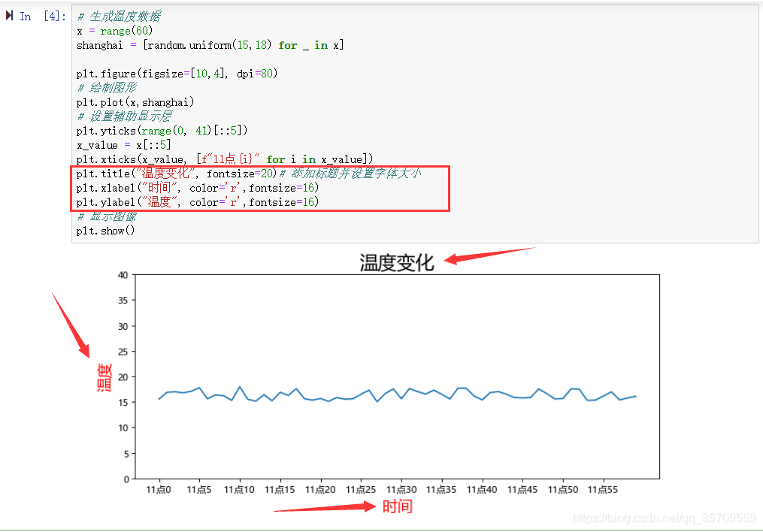Click the x-axis tick label 11点40
763x532 pixels.
tap(482, 490)
